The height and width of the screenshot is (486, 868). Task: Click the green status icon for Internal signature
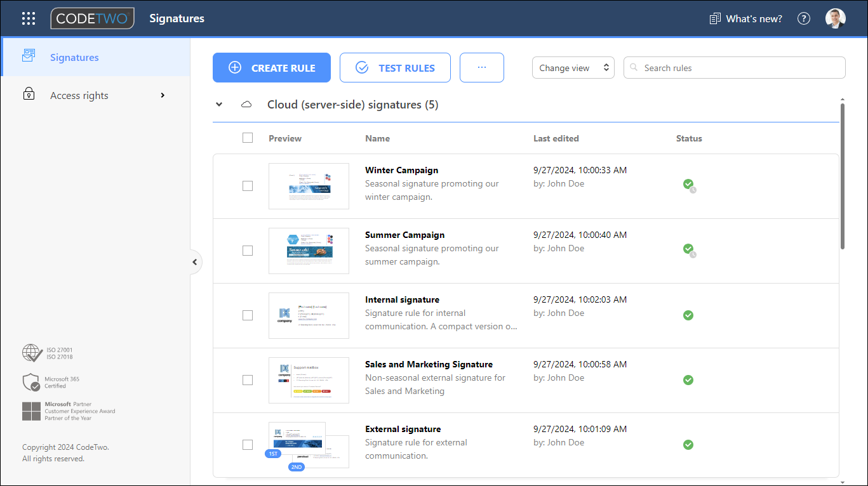(x=688, y=315)
